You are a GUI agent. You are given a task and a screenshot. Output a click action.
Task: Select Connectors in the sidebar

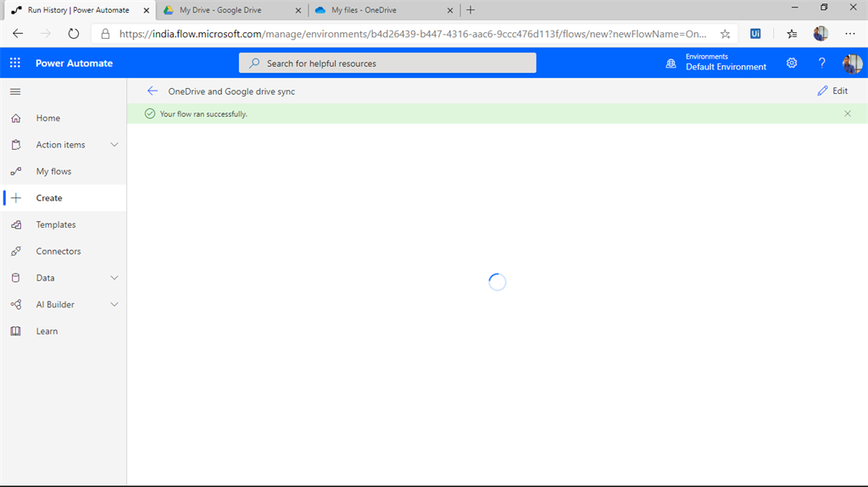[63, 251]
